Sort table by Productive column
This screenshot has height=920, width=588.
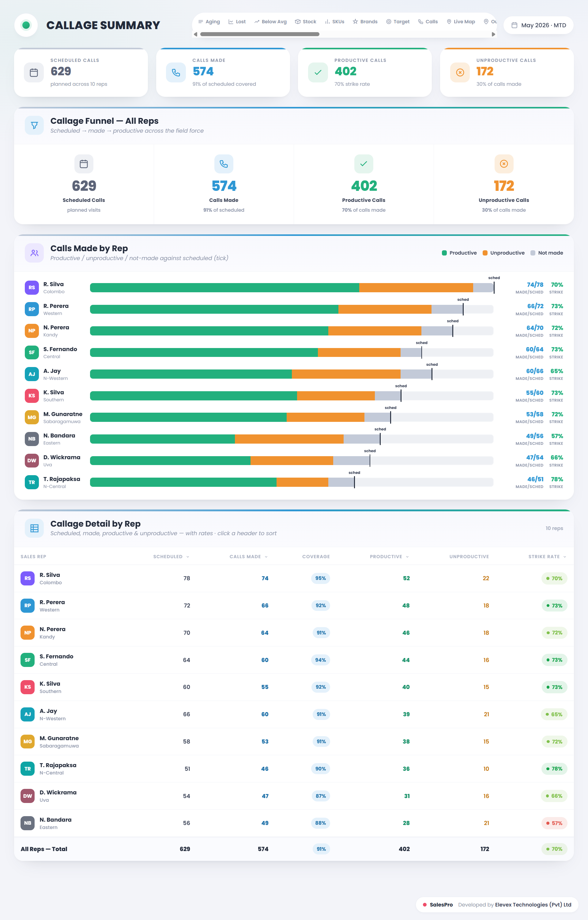tap(390, 557)
